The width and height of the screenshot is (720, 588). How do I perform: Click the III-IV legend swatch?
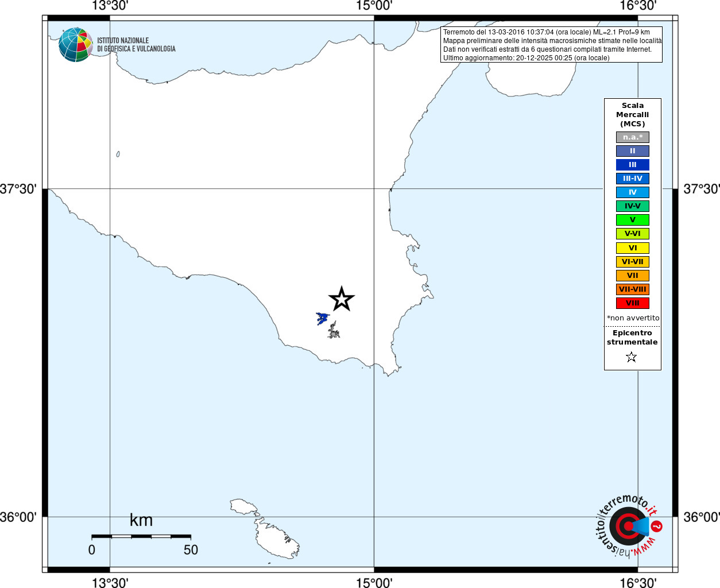click(x=632, y=179)
